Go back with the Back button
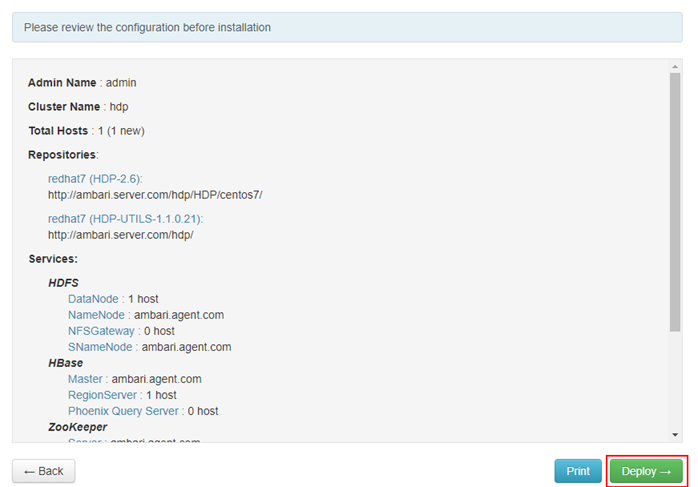Image resolution: width=698 pixels, height=487 pixels. pos(43,471)
